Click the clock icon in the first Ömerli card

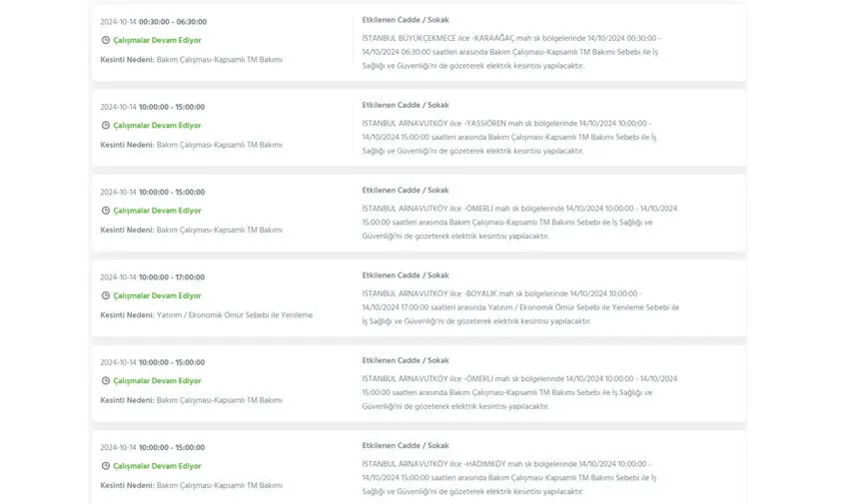point(106,211)
